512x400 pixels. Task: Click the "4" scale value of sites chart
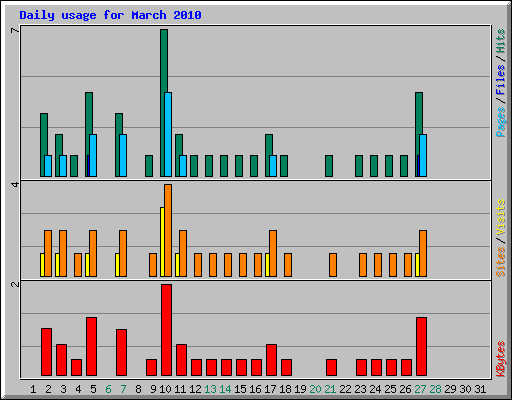(15, 184)
